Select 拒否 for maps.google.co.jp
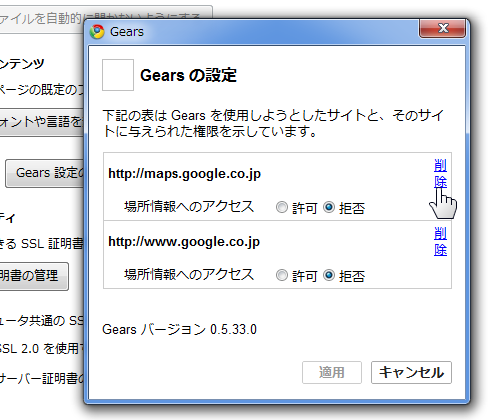This screenshot has height=420, width=500. [329, 207]
